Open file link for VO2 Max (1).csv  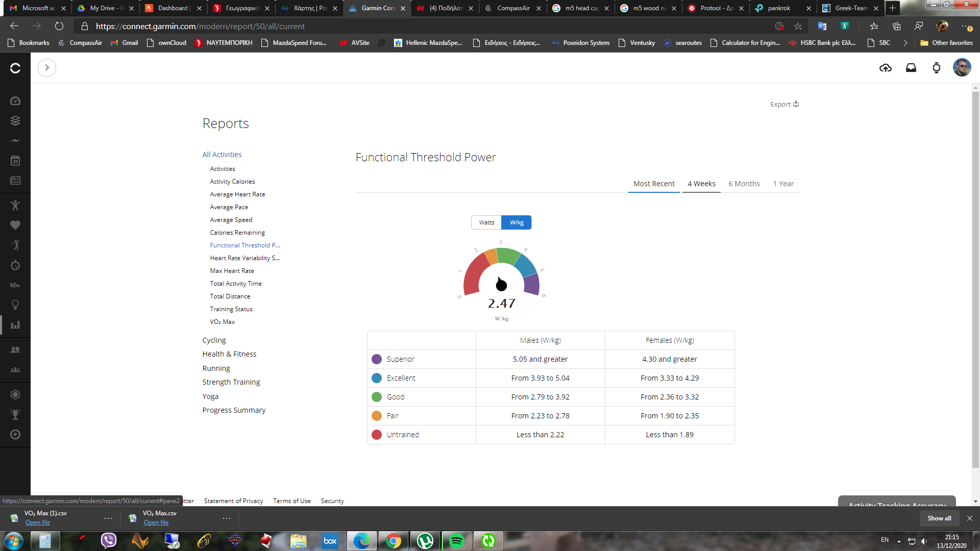pos(38,522)
